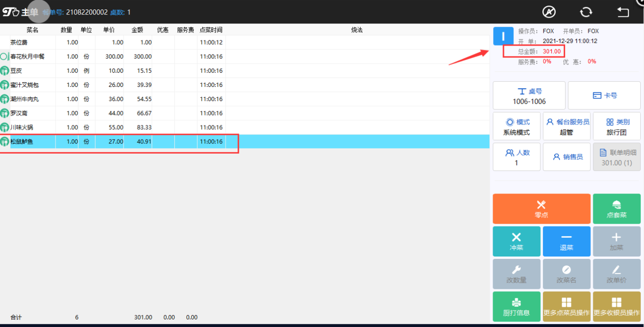Select the 川味火锅 dish name
This screenshot has width=644, height=327.
22,127
